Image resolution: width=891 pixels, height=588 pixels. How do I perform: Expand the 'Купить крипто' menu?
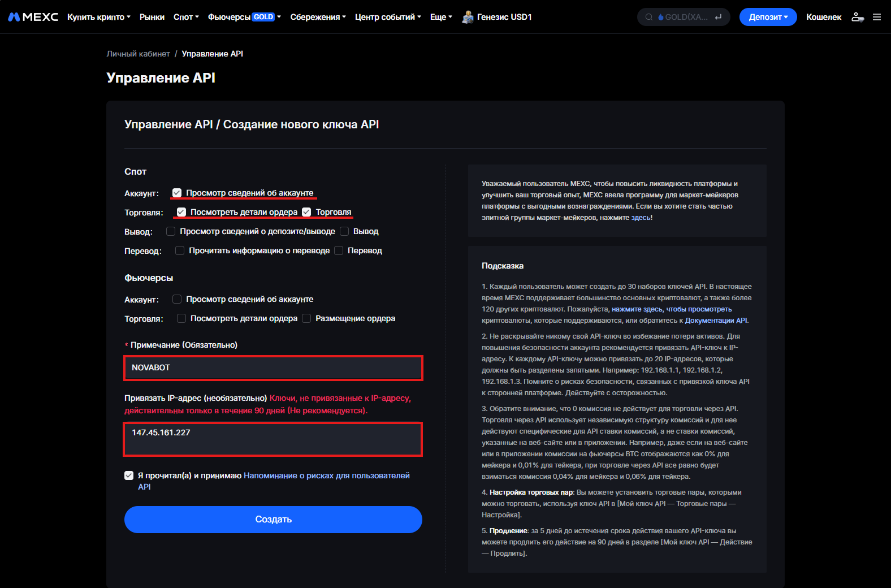[99, 17]
